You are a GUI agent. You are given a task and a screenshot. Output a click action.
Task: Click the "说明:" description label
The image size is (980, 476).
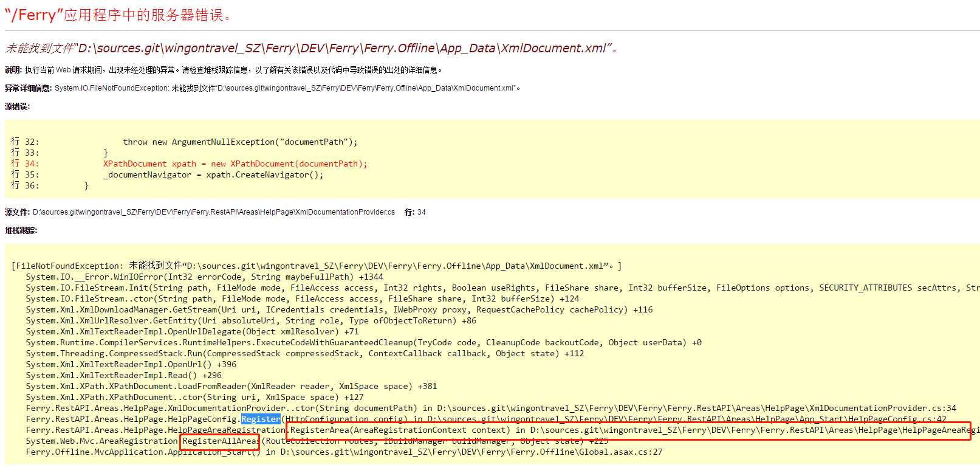click(x=13, y=70)
